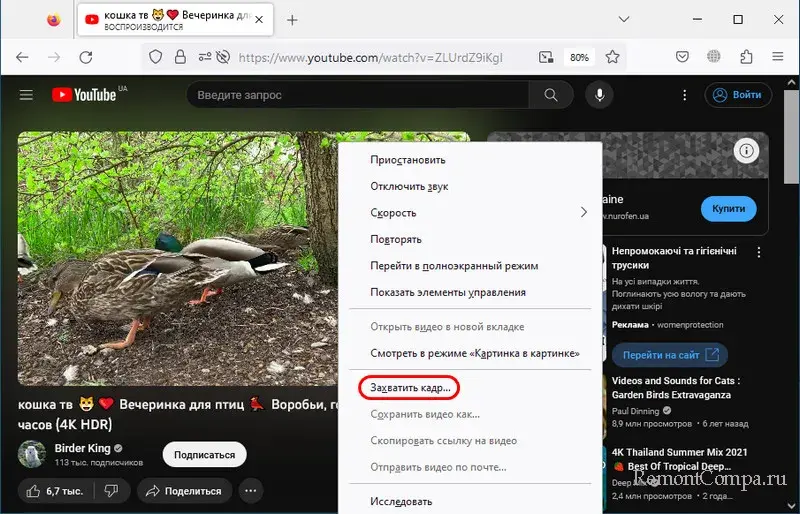Screen dimensions: 800x514
Task: Click the info icon on the ad panel
Action: (745, 151)
